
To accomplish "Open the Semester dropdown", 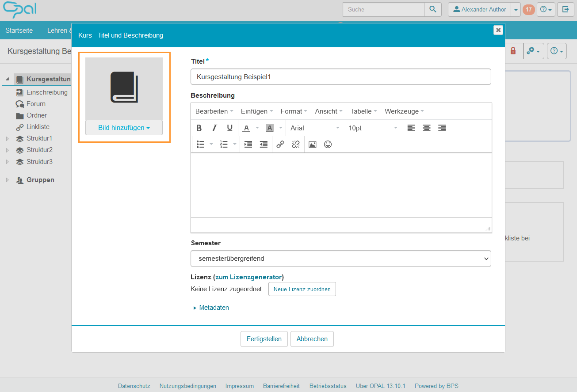I will pos(340,259).
